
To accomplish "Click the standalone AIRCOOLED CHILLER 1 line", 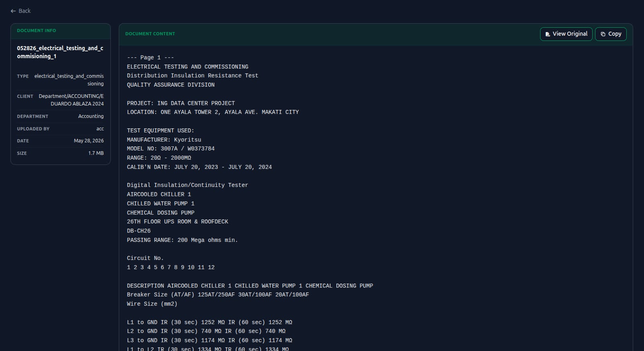I will (x=159, y=194).
